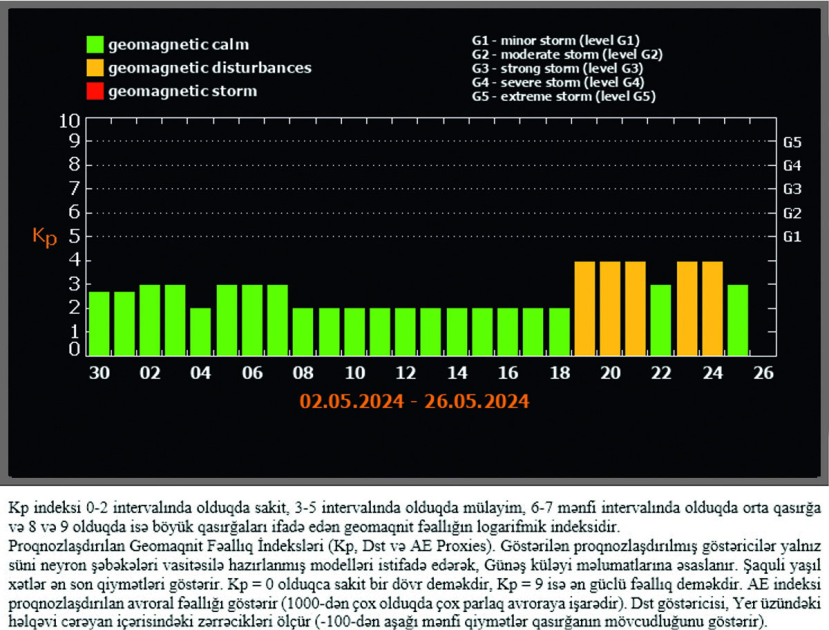The image size is (829, 630).
Task: Click the x-axis date label 06
Action: [x=252, y=373]
